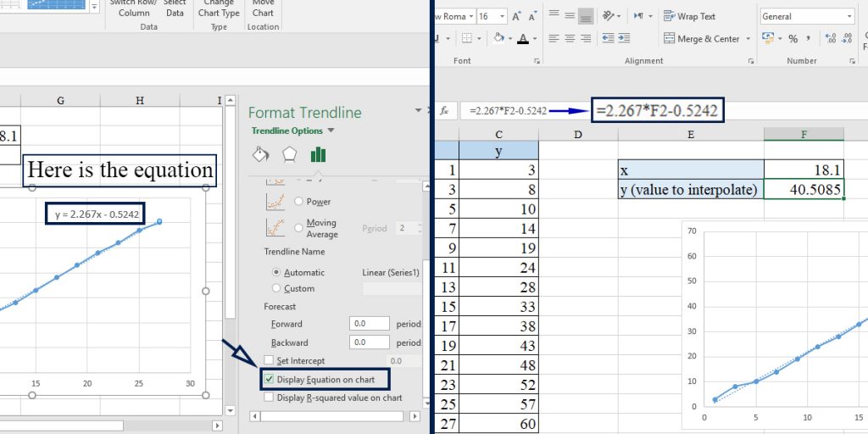Click Decrease Indent icon
Screen dimensions: 868x434
click(x=608, y=38)
